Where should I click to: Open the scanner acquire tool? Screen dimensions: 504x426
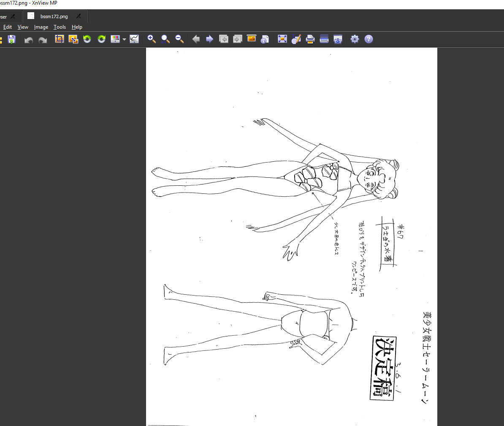click(324, 39)
